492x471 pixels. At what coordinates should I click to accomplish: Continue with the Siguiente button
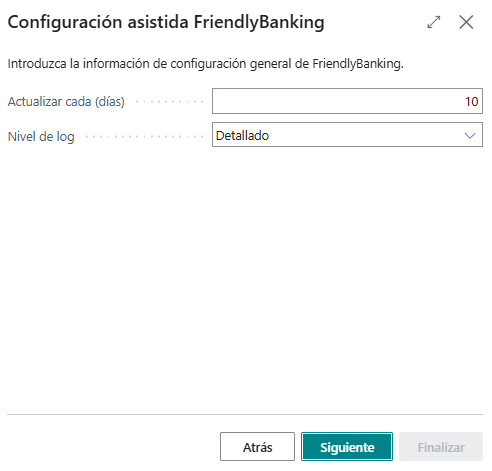tap(347, 447)
